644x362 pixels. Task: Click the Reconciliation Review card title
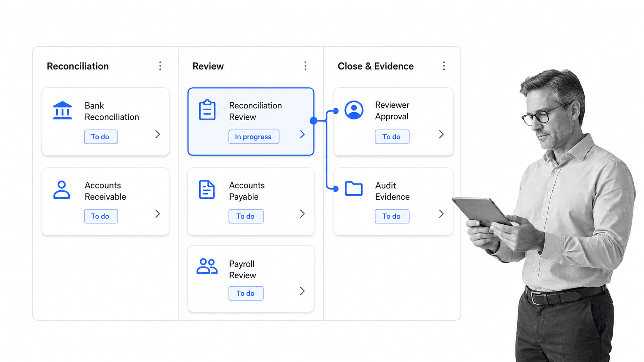pyautogui.click(x=255, y=111)
